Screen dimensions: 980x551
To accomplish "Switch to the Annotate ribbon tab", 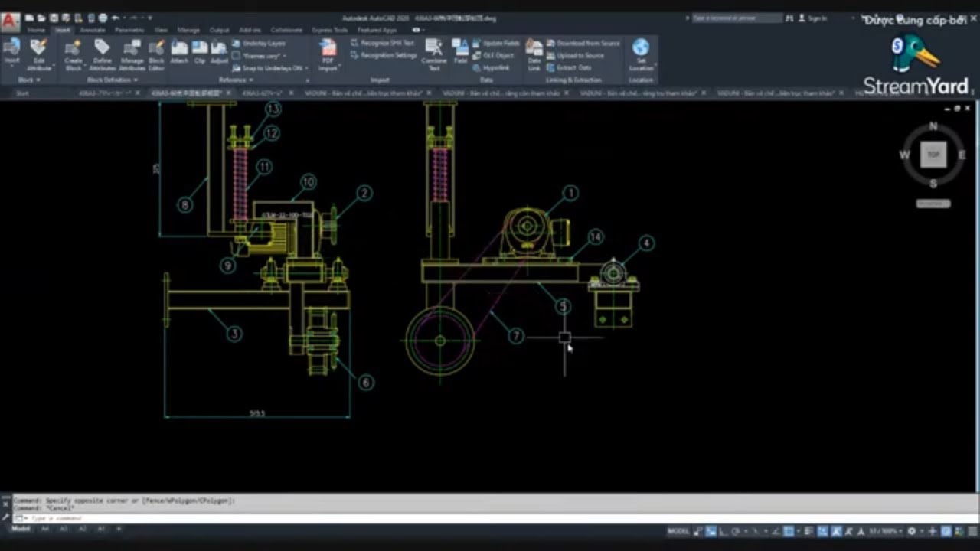I will pyautogui.click(x=93, y=30).
